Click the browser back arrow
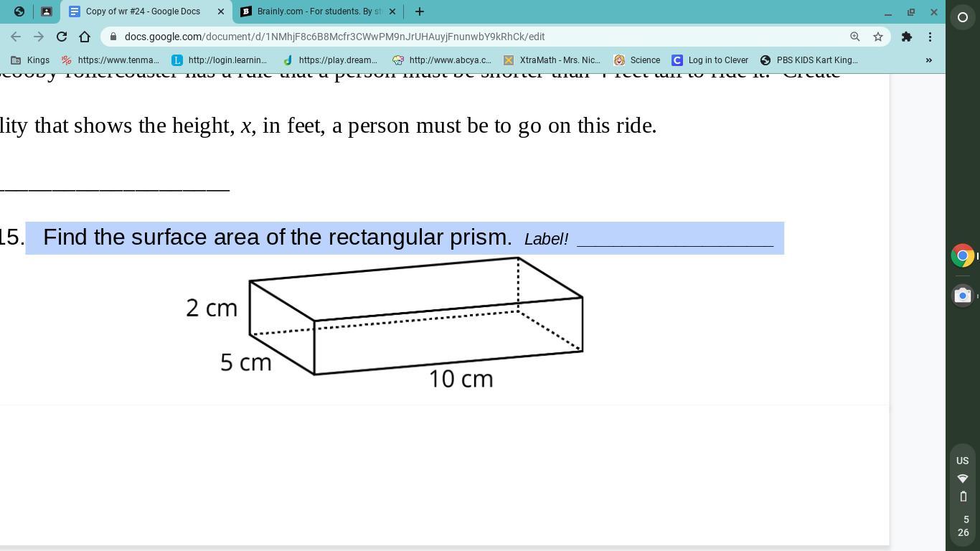The image size is (980, 551). point(16,37)
